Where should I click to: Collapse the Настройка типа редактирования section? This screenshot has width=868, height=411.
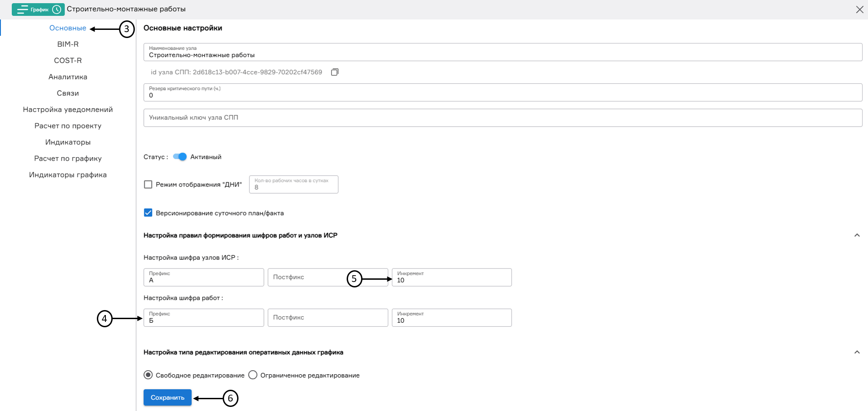856,351
